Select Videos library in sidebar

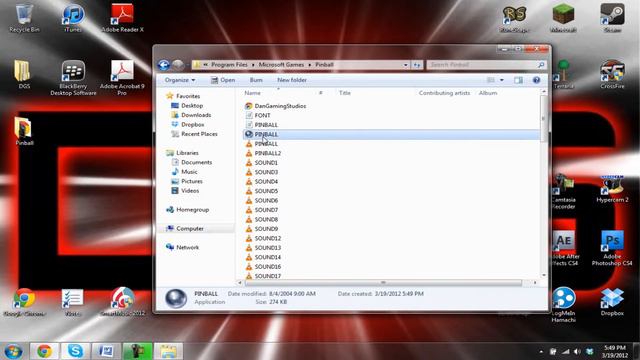(x=190, y=191)
